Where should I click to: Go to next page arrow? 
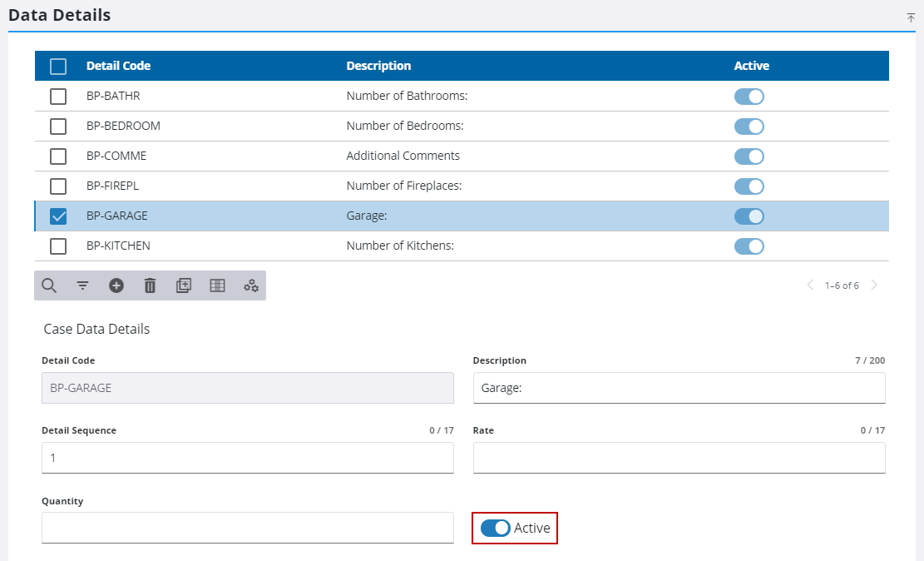874,285
